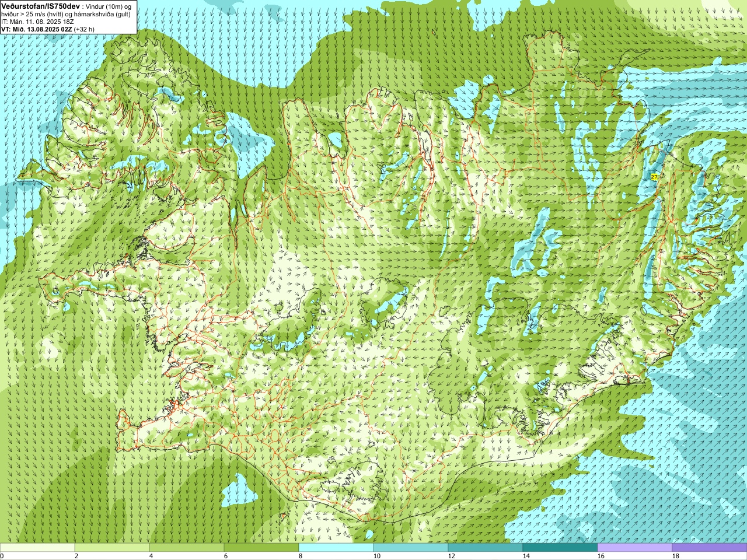Click the light purple 16–18 m/s legend swatch
Image resolution: width=747 pixels, height=560 pixels.
635,548
